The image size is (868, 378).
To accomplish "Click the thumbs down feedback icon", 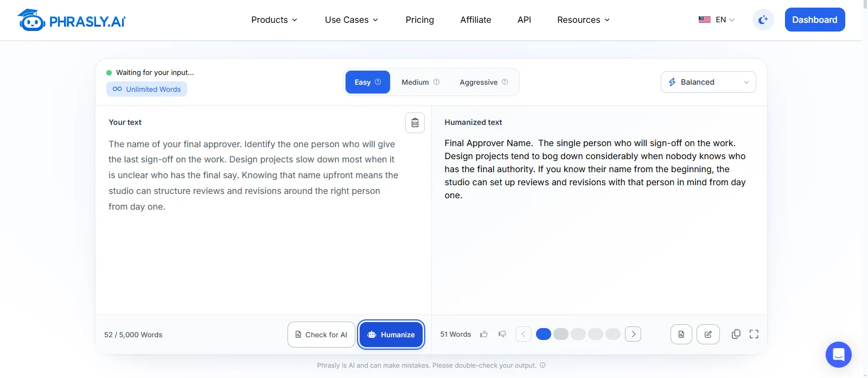I will point(502,334).
